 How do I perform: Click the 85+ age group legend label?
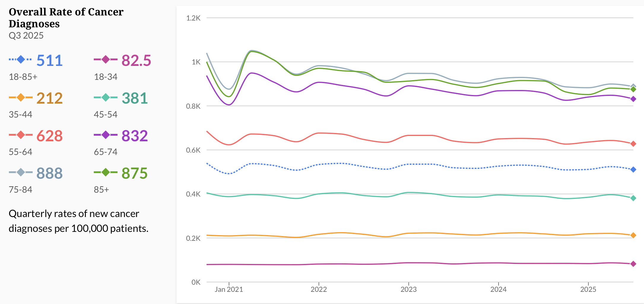click(x=101, y=190)
